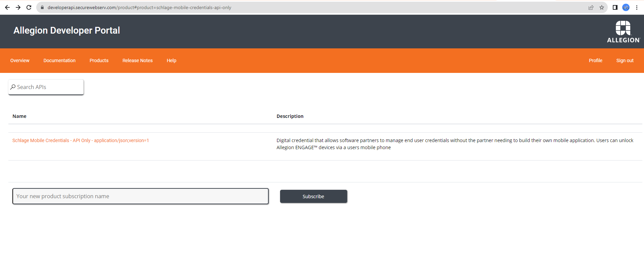Click the Subscribe button

[314, 197]
